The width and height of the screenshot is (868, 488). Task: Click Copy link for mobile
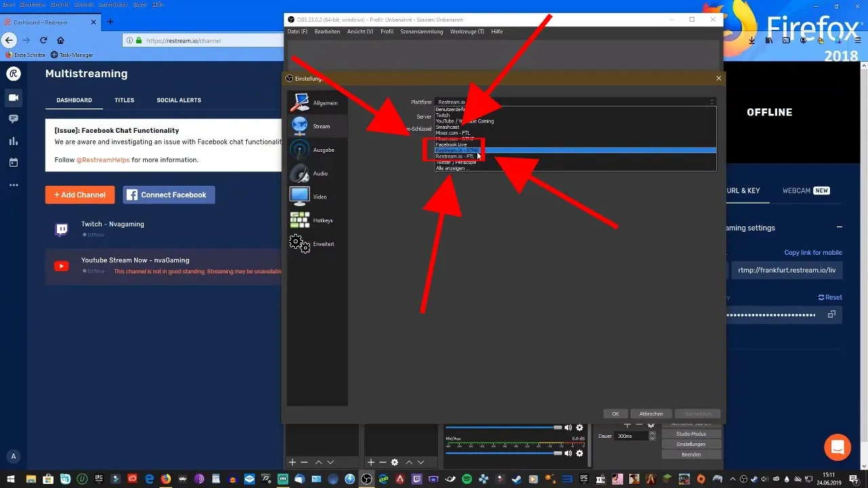click(x=813, y=252)
